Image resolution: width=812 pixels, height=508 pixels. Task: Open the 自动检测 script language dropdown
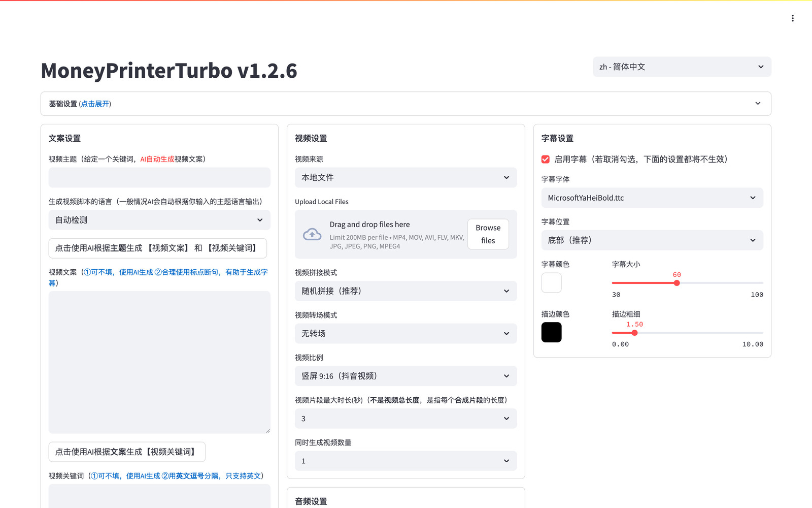pos(159,220)
